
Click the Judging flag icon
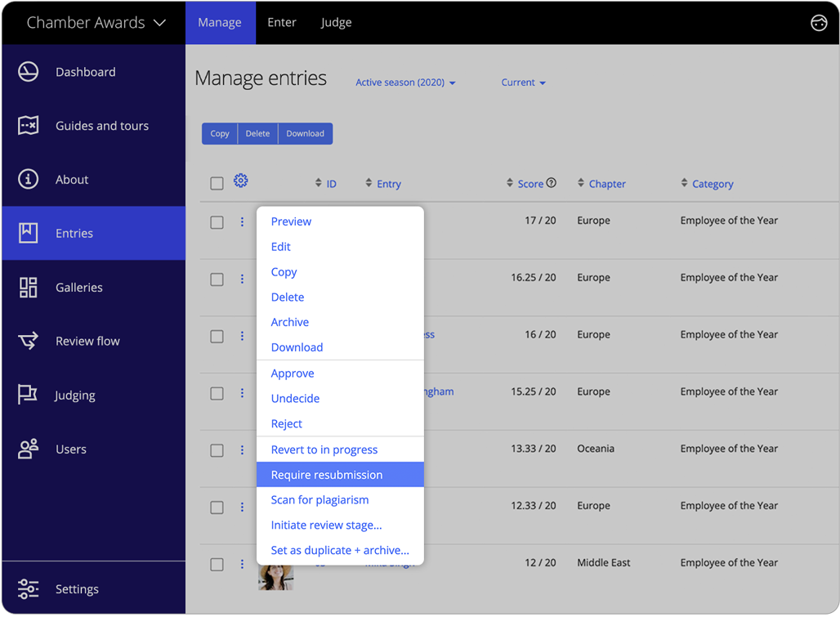pos(28,395)
